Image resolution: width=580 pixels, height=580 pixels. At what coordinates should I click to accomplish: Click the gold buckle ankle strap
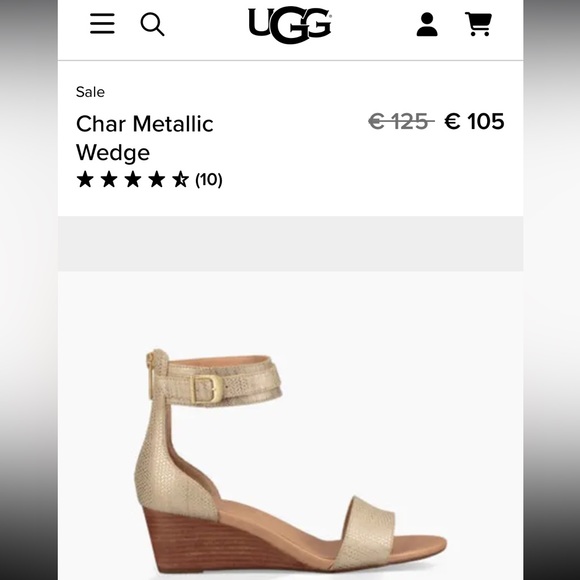tap(216, 382)
